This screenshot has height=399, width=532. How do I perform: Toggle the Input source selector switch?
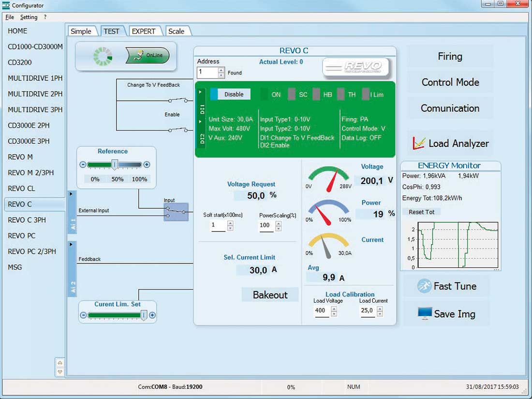click(x=176, y=212)
